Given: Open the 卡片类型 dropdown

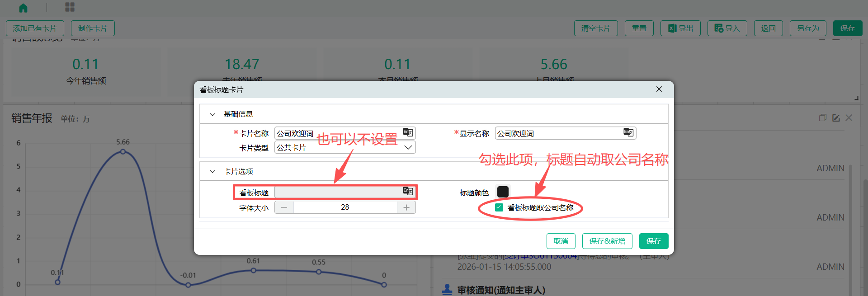Looking at the screenshot, I should pyautogui.click(x=408, y=148).
